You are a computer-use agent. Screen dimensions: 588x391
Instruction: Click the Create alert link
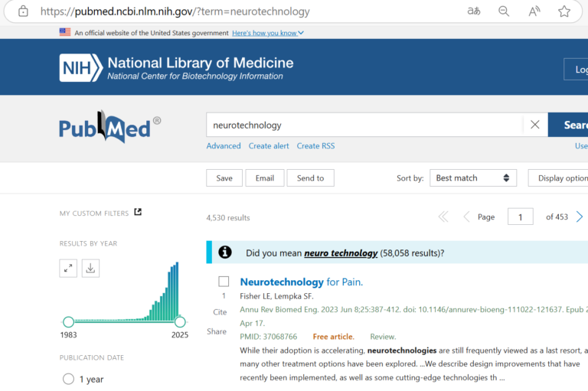click(x=269, y=146)
